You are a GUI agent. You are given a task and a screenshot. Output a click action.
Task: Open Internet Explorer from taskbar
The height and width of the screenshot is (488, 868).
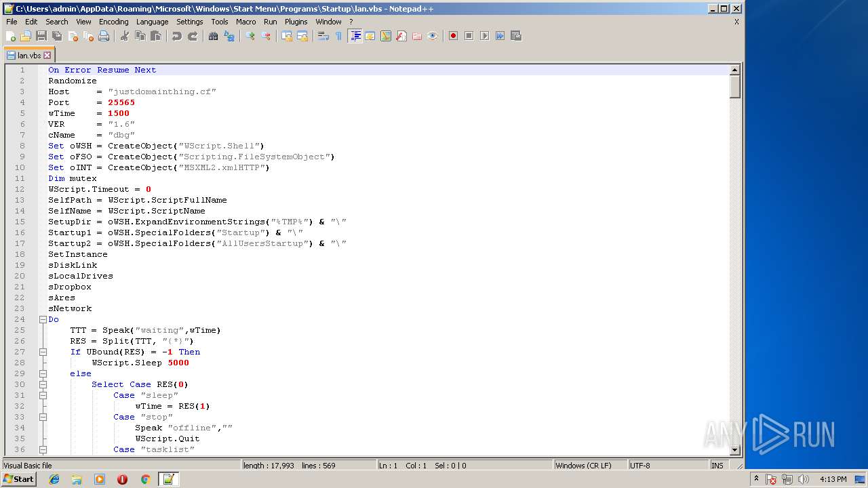pyautogui.click(x=54, y=479)
